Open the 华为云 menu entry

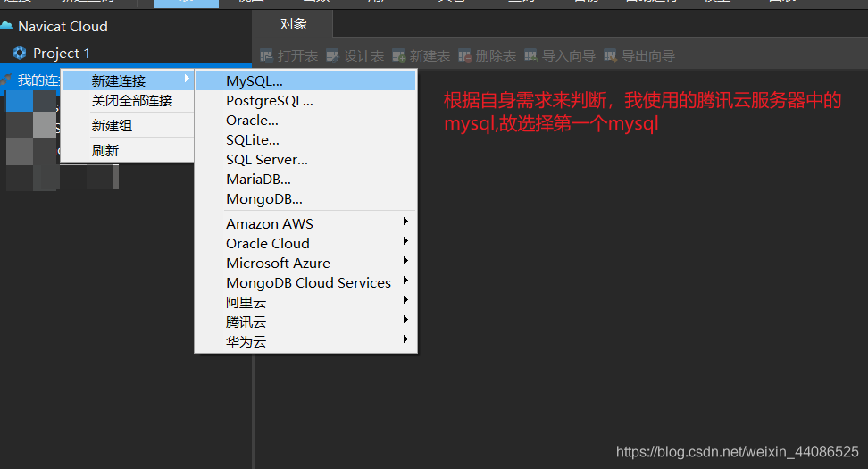[305, 341]
